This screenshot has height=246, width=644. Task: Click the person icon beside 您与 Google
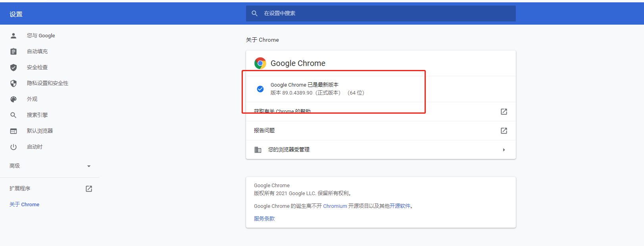pyautogui.click(x=13, y=36)
